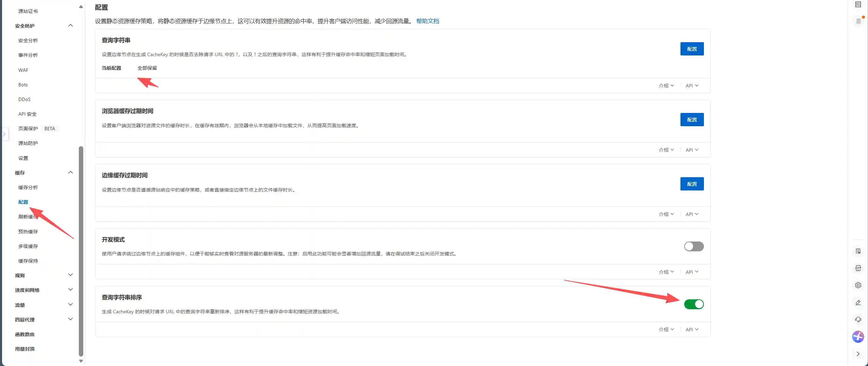Open the API tool icon on right
Image resolution: width=868 pixels, height=366 pixels.
(858, 268)
